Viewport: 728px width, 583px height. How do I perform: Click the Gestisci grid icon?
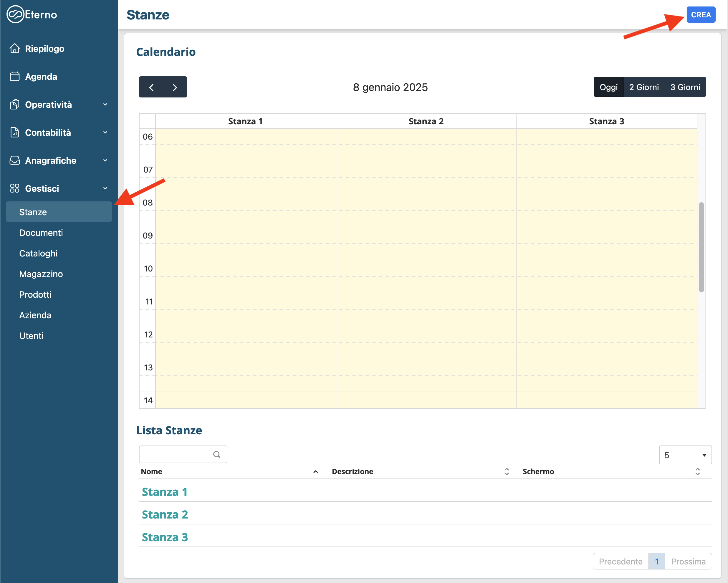(14, 188)
